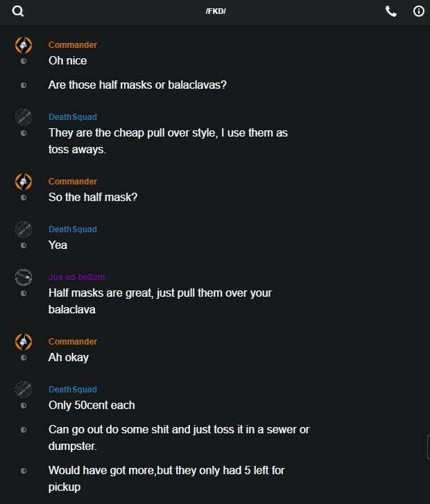Click DeathSquad's avatar above "Only 50cent each"

pos(24,390)
